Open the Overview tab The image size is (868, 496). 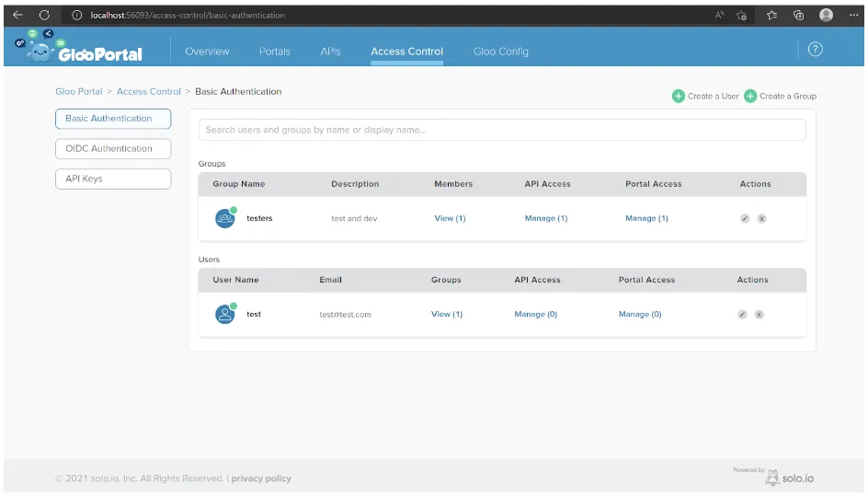[207, 51]
